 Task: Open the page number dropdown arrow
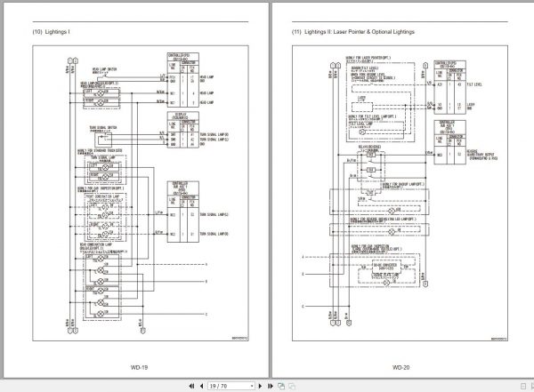tap(252, 386)
